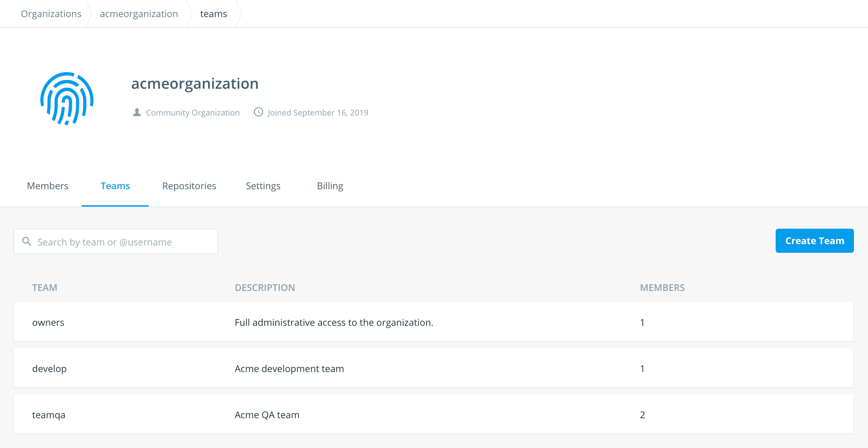Click the Community Organization person icon

click(x=137, y=112)
